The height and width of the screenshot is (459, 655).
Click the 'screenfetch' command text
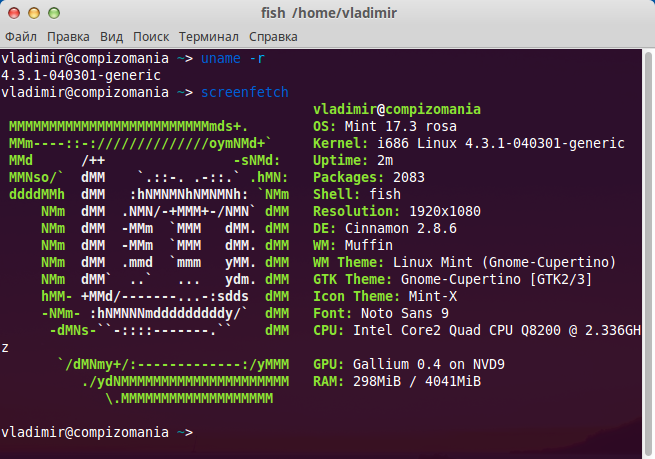pos(245,92)
